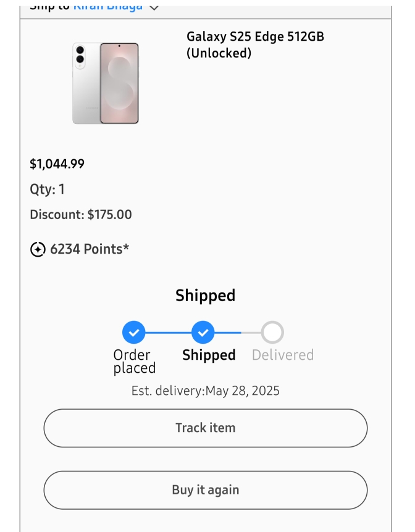This screenshot has width=415, height=532.
Task: Click the empty Delivered status circle
Action: (272, 333)
